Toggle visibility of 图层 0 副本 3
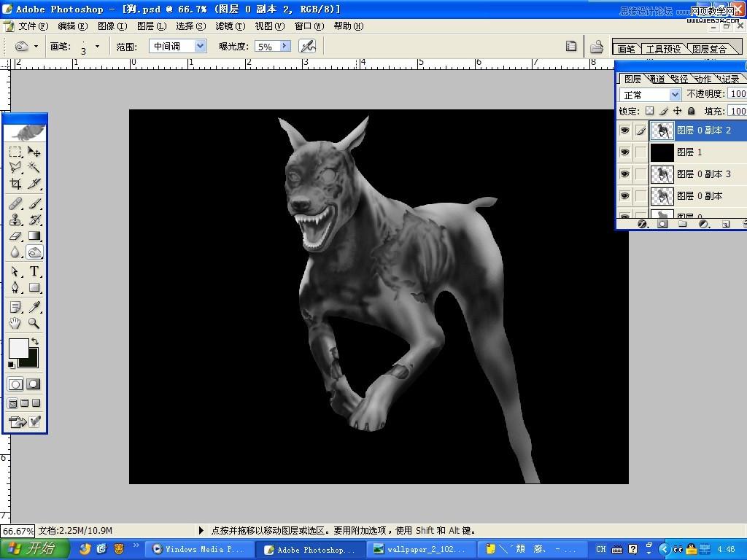 (x=624, y=174)
